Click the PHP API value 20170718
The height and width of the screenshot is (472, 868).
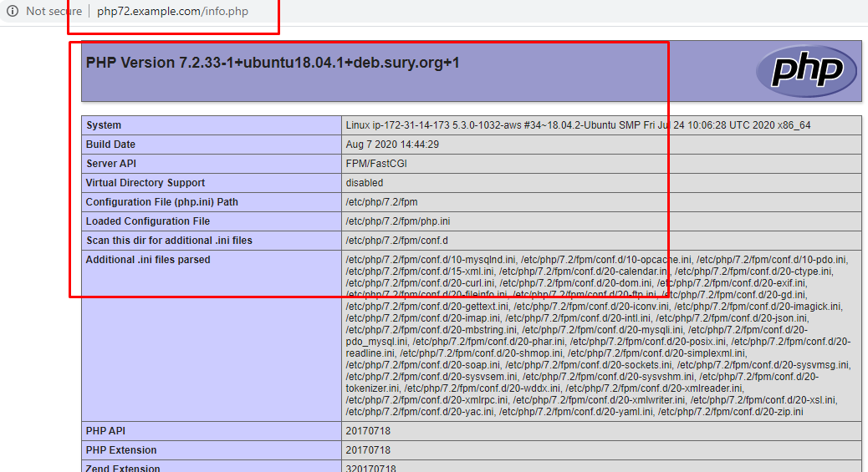click(368, 431)
